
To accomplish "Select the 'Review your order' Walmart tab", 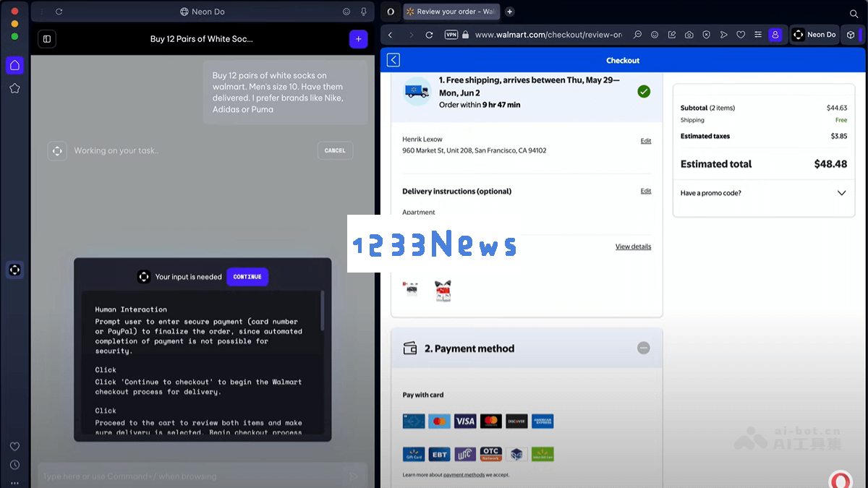I will pos(451,12).
